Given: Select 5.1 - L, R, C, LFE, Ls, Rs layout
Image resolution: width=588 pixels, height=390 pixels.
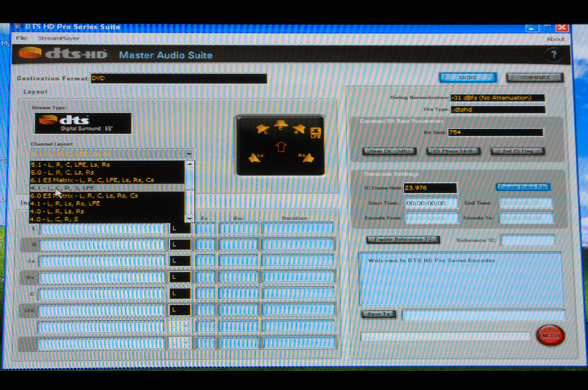Looking at the screenshot, I should pos(107,165).
